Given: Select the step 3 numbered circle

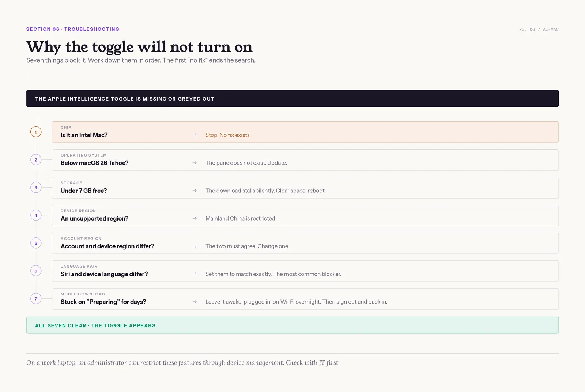Looking at the screenshot, I should [x=36, y=188].
